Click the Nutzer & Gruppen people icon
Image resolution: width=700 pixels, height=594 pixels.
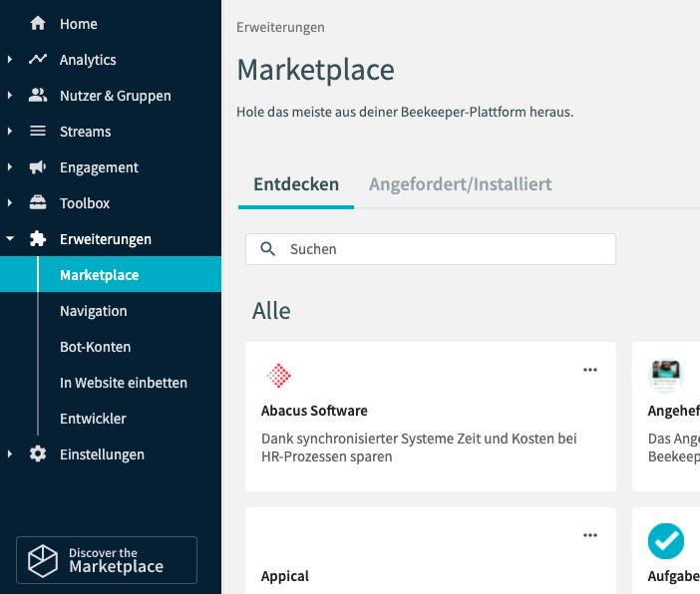38,96
